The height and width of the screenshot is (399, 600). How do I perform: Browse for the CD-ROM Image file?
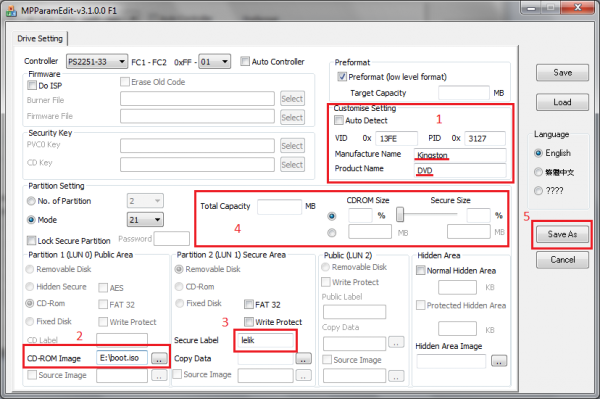[x=159, y=358]
